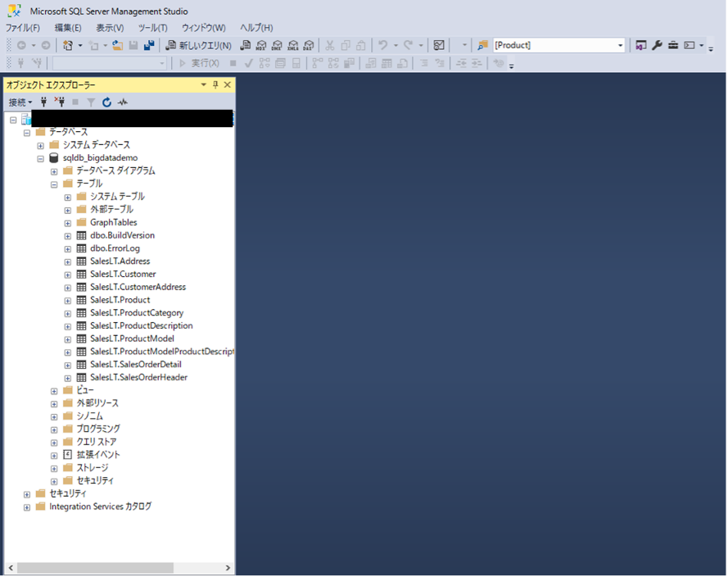Close the Object Explorer panel
Image resolution: width=728 pixels, height=577 pixels.
point(228,84)
